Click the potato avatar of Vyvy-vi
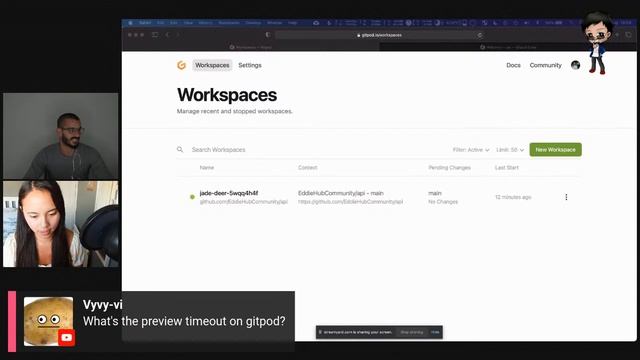 point(48,321)
